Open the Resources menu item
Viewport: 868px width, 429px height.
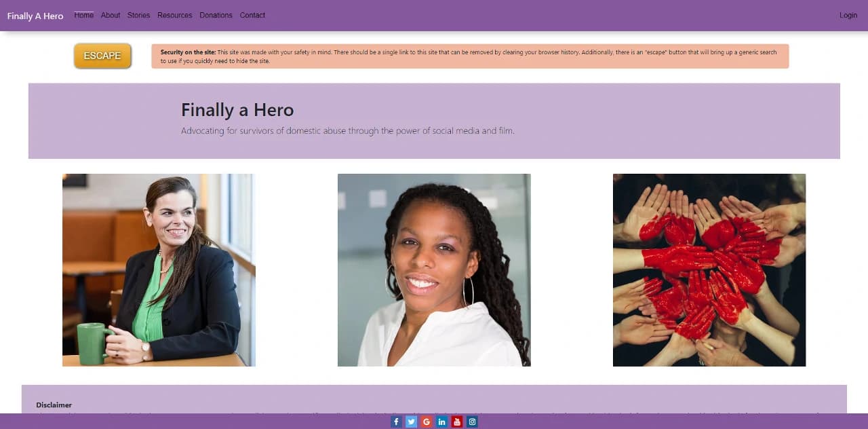point(174,15)
